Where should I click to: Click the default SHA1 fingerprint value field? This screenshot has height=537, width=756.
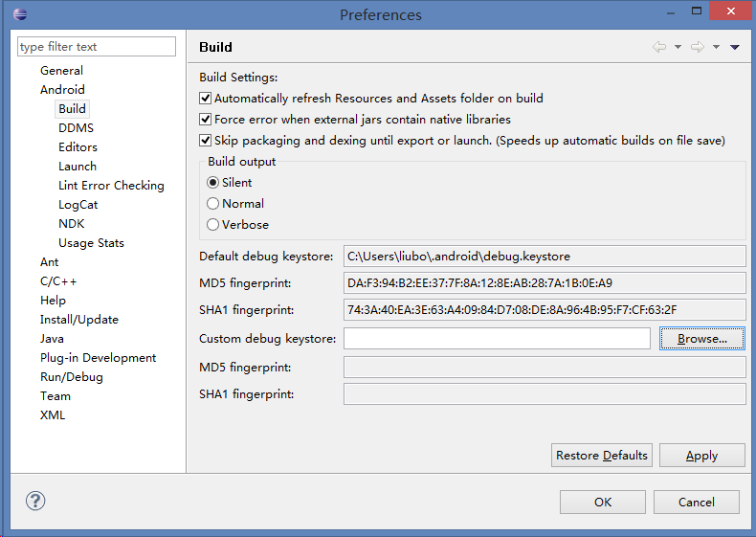pyautogui.click(x=545, y=309)
